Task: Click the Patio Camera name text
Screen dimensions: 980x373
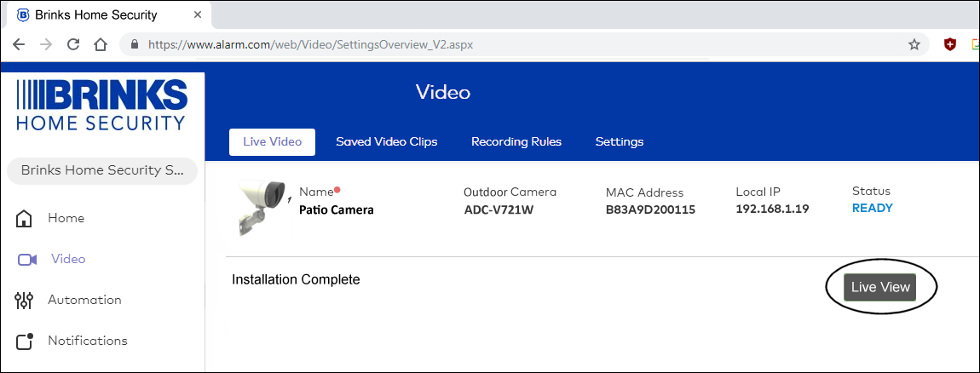Action: 337,210
